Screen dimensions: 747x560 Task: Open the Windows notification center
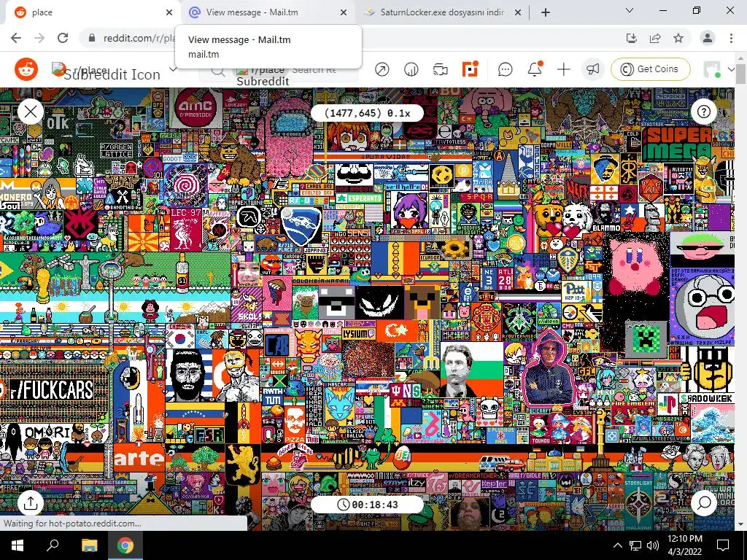[723, 545]
